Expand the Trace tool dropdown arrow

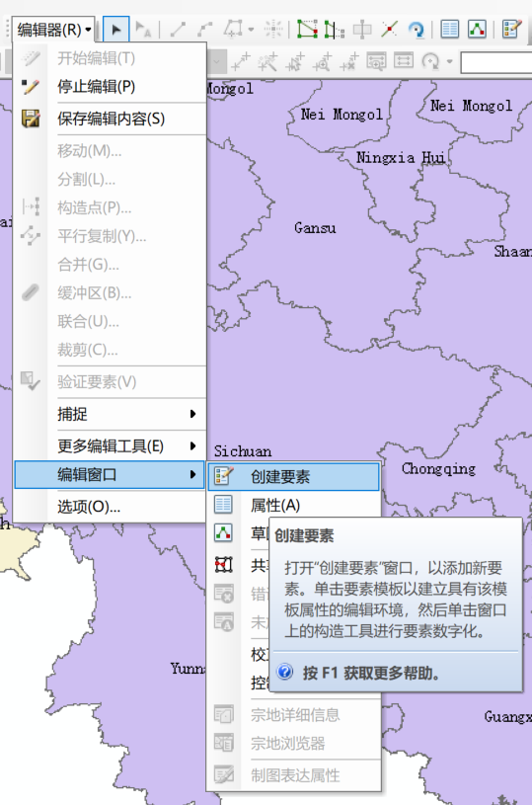251,30
